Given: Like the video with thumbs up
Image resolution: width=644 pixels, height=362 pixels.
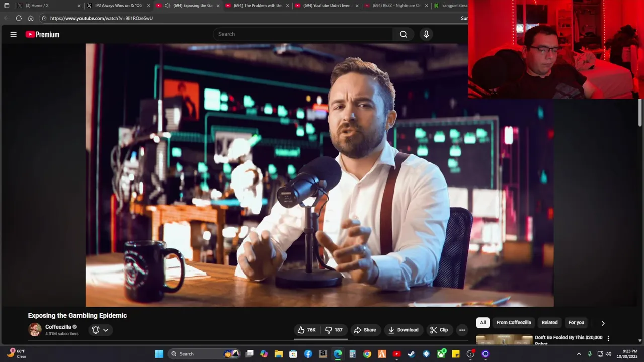Looking at the screenshot, I should (307, 330).
